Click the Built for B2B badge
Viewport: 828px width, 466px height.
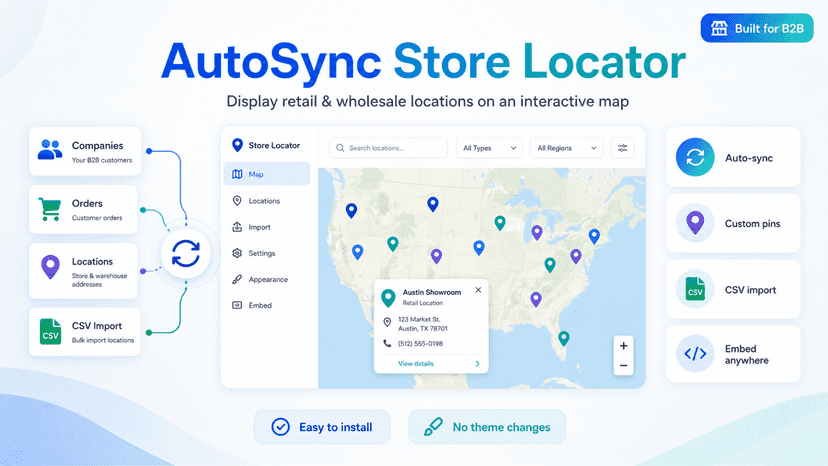coord(757,28)
